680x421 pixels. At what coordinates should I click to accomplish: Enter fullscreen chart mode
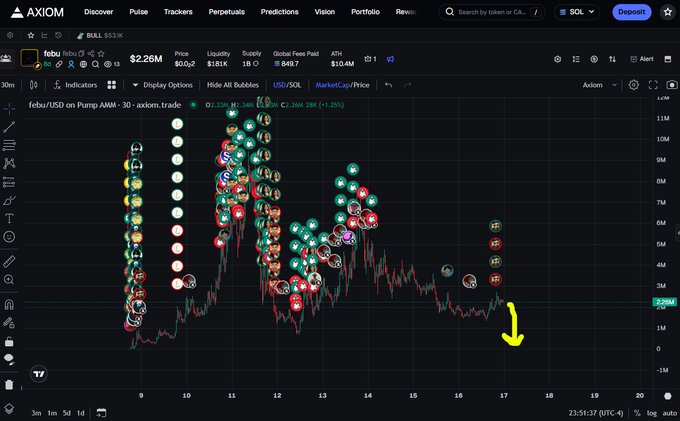[x=653, y=85]
